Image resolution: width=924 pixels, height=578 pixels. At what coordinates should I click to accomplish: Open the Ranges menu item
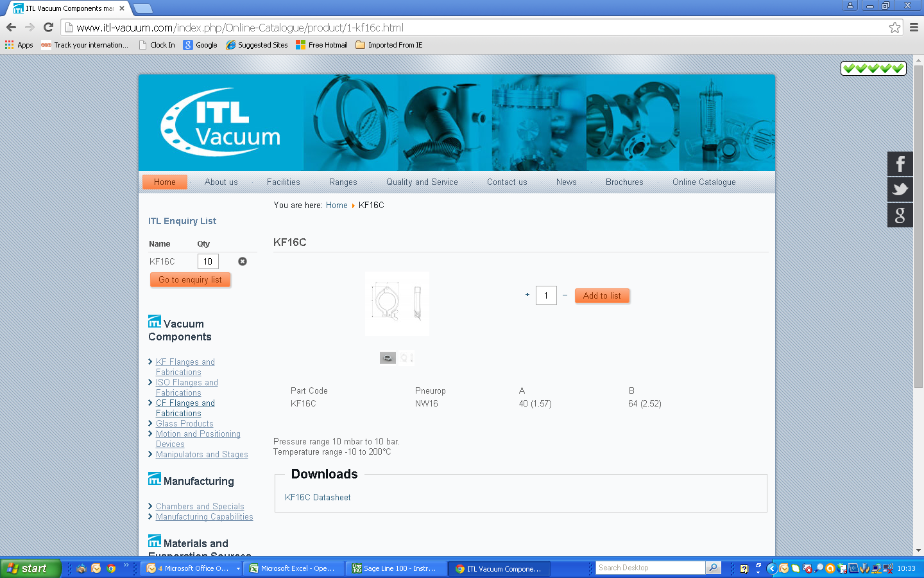pyautogui.click(x=343, y=182)
